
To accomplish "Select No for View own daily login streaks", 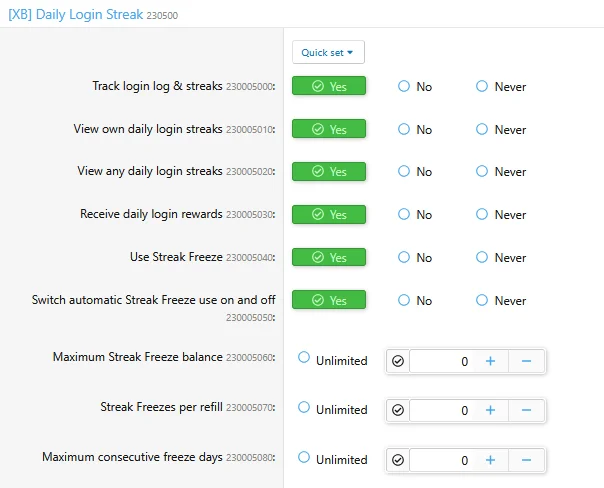I will [x=415, y=129].
